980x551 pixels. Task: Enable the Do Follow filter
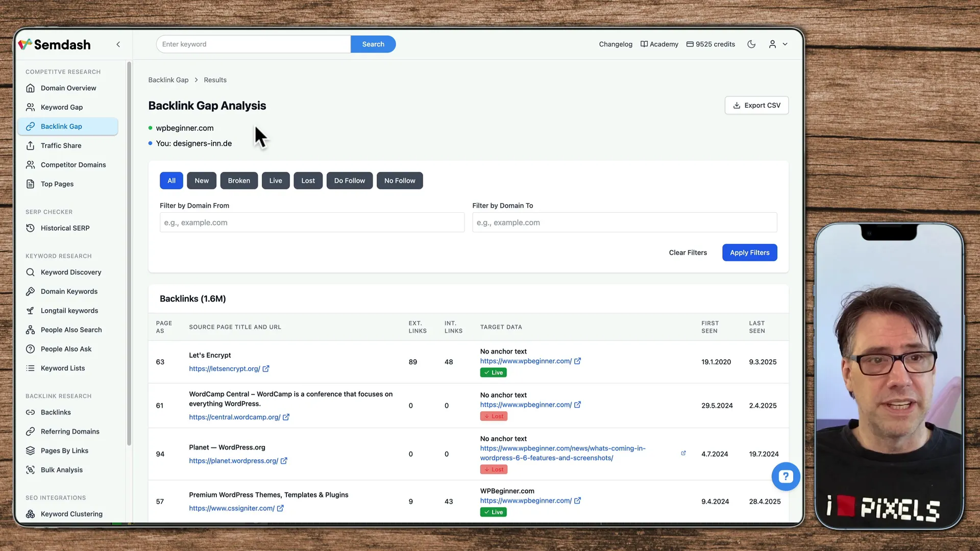[349, 180]
